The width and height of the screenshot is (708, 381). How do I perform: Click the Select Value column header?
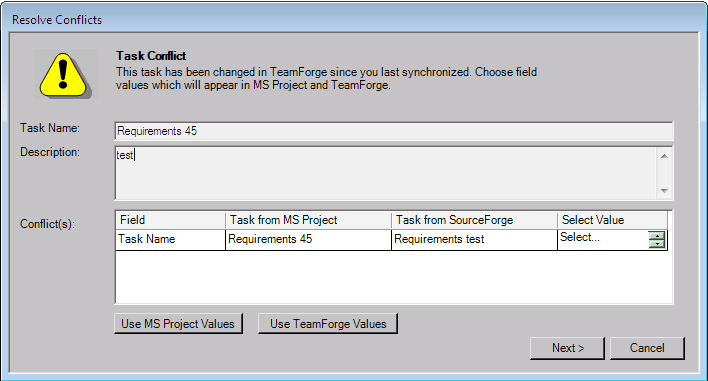coord(613,220)
